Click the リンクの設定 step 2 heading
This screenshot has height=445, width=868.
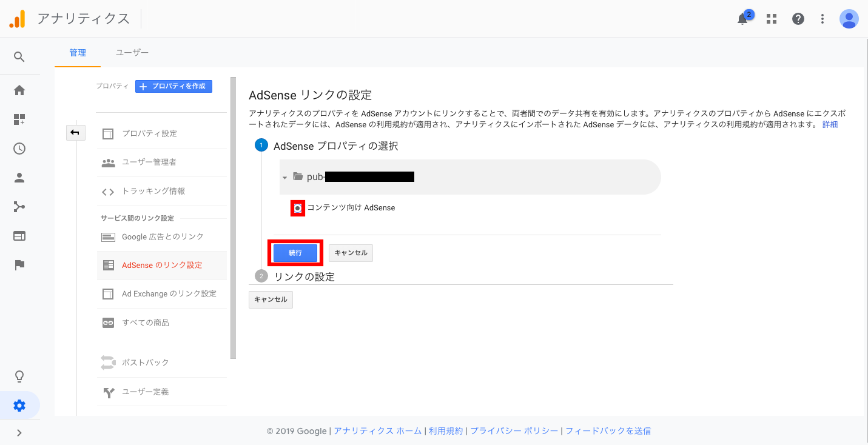coord(304,276)
